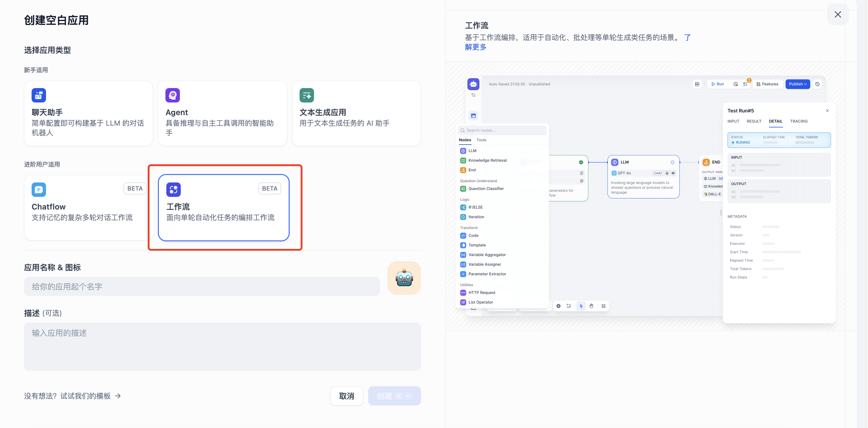This screenshot has height=428, width=868.
Task: Click the Agent purple head icon
Action: point(173,95)
